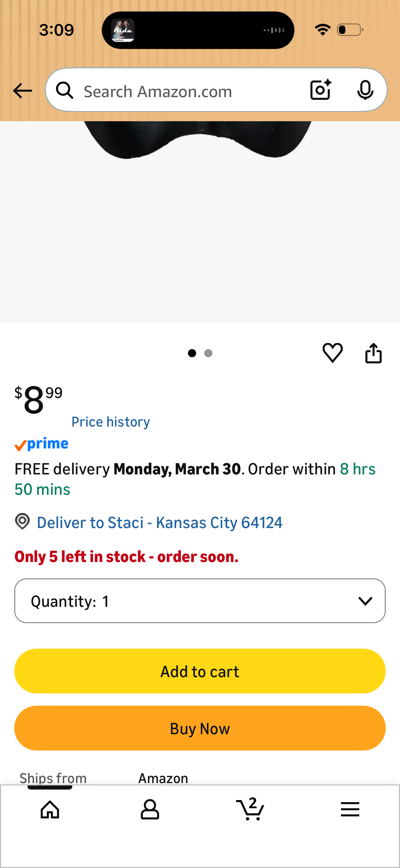Tap the Buy Now button
400x868 pixels.
coord(200,728)
